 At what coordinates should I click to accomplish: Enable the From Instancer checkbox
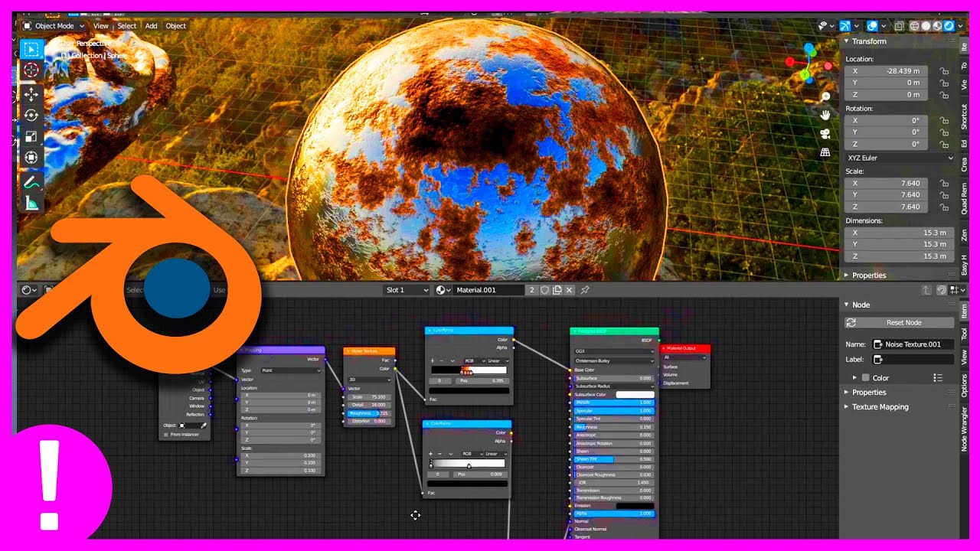coord(165,435)
